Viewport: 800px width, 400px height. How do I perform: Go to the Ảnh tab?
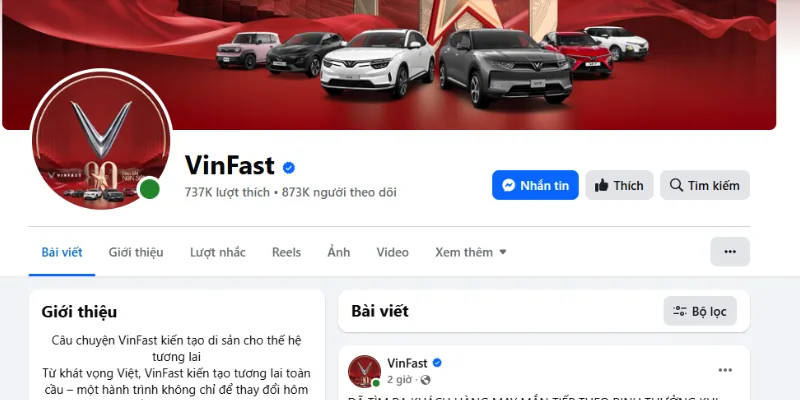click(x=339, y=252)
